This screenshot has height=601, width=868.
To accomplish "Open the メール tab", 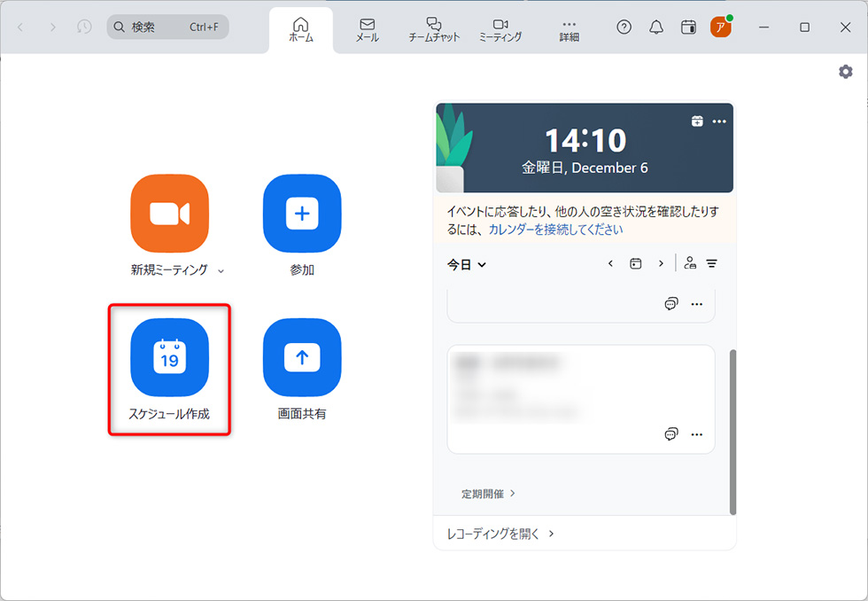I will (x=367, y=30).
